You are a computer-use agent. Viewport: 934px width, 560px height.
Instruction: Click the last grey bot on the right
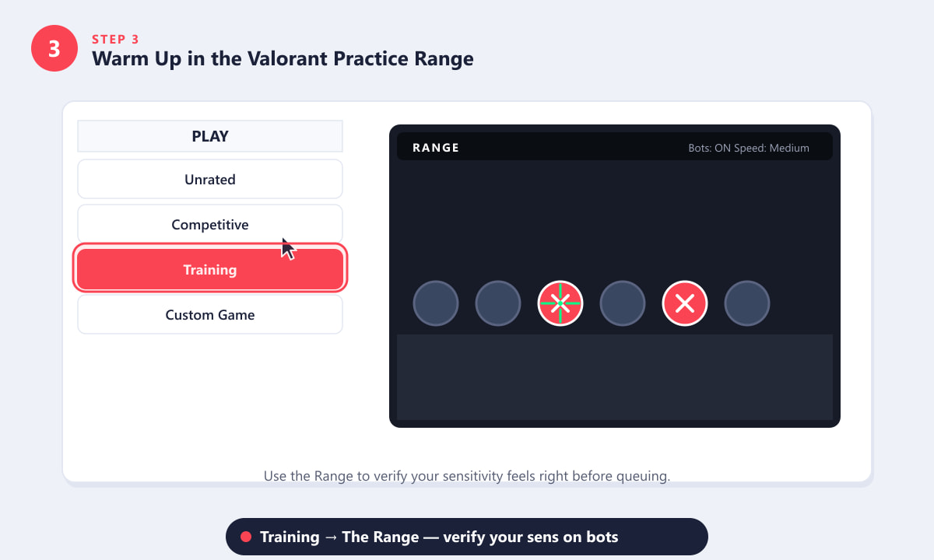(x=747, y=303)
